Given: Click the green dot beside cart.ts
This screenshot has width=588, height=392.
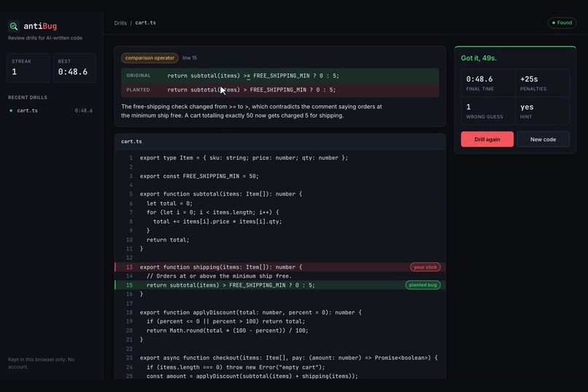Looking at the screenshot, I should (x=11, y=111).
